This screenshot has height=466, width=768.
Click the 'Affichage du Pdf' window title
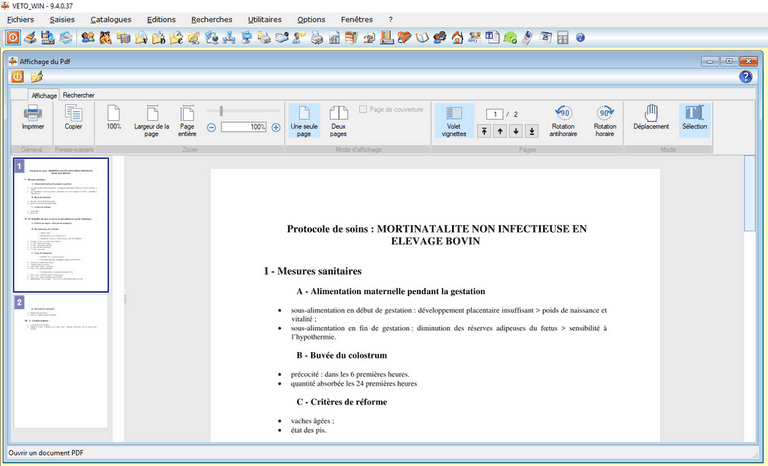click(x=45, y=61)
